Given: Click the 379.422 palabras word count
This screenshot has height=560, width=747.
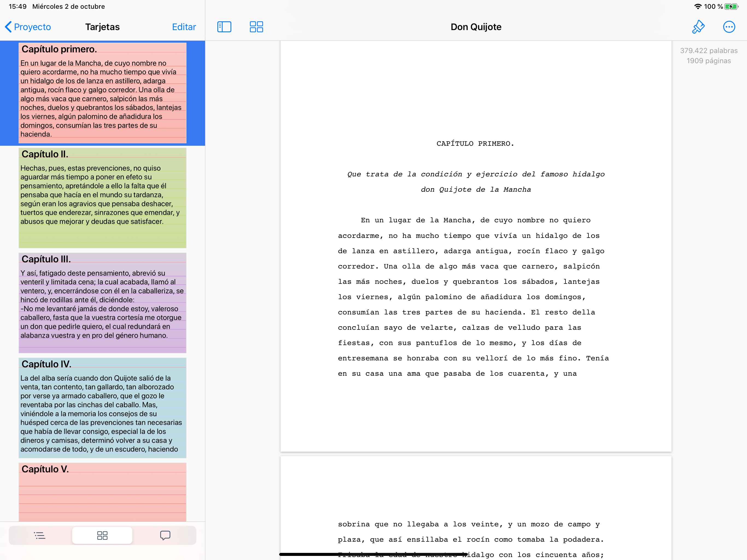Looking at the screenshot, I should tap(708, 51).
